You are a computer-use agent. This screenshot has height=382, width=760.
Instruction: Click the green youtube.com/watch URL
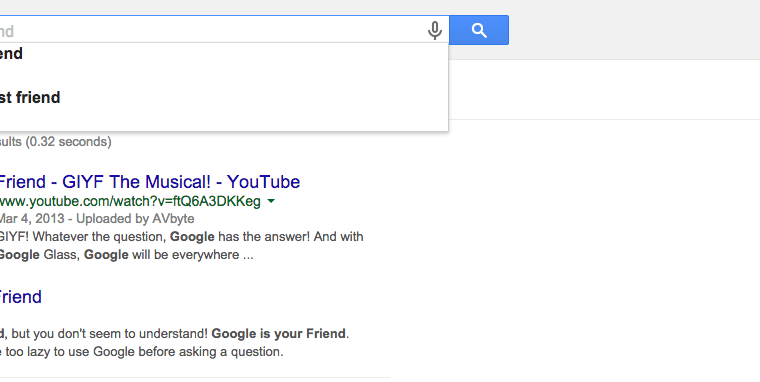click(x=130, y=201)
